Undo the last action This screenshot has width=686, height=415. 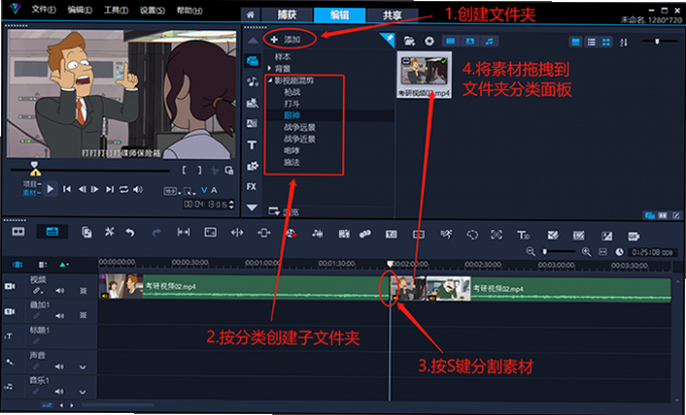tap(130, 233)
